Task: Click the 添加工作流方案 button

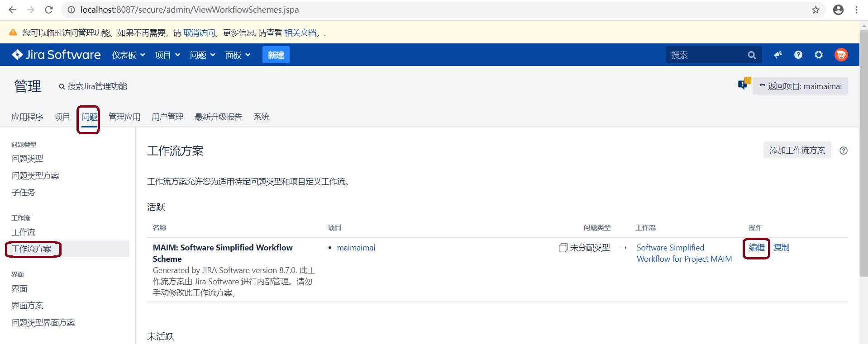Action: click(797, 151)
